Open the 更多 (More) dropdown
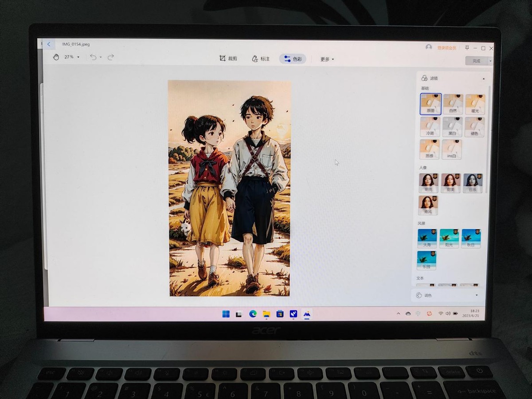The width and height of the screenshot is (532, 399). (326, 58)
